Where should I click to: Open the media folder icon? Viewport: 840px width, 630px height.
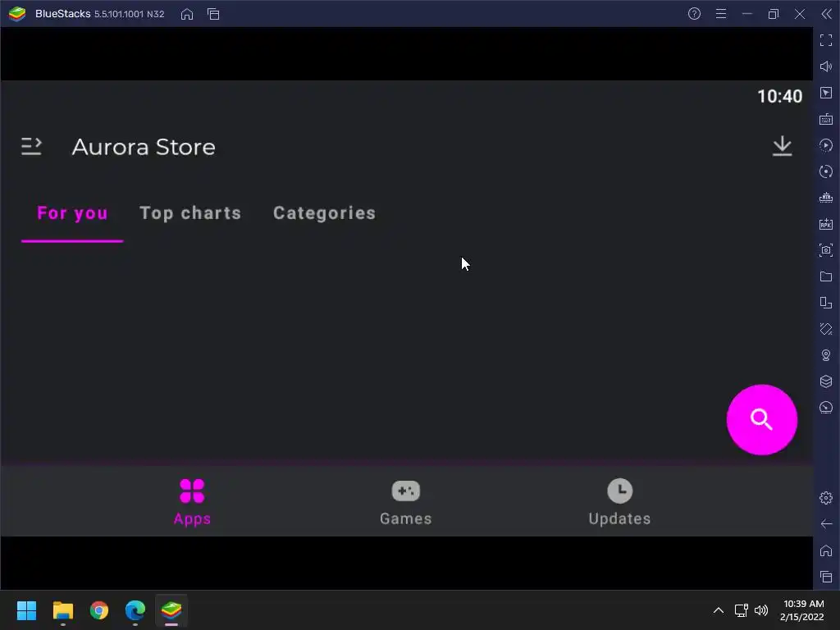coord(826,276)
